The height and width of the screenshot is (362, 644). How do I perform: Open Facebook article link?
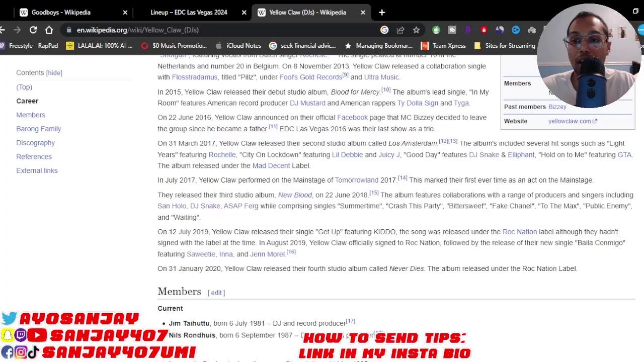[352, 117]
